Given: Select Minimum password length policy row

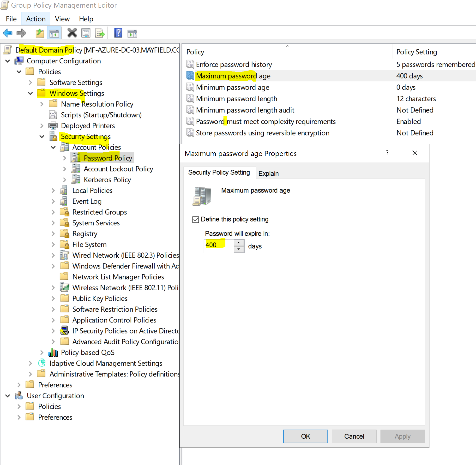Looking at the screenshot, I should tap(236, 99).
